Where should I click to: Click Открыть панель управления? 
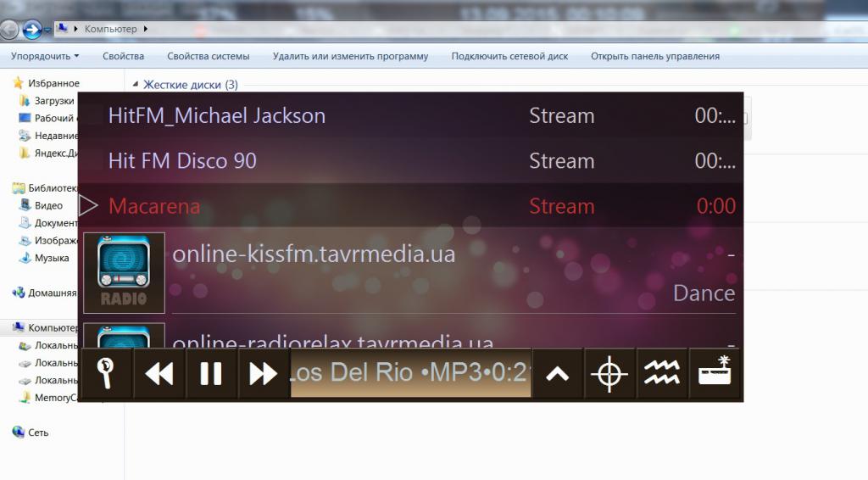[654, 57]
